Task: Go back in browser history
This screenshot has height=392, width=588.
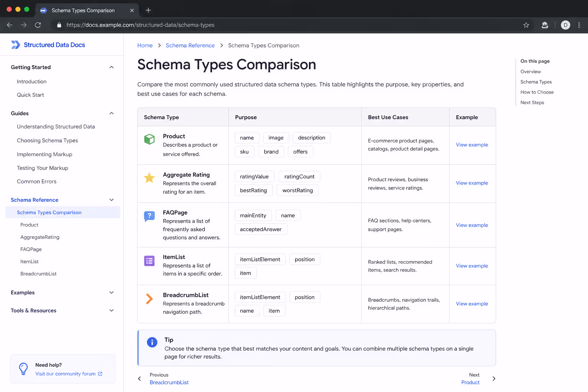Action: (10, 25)
